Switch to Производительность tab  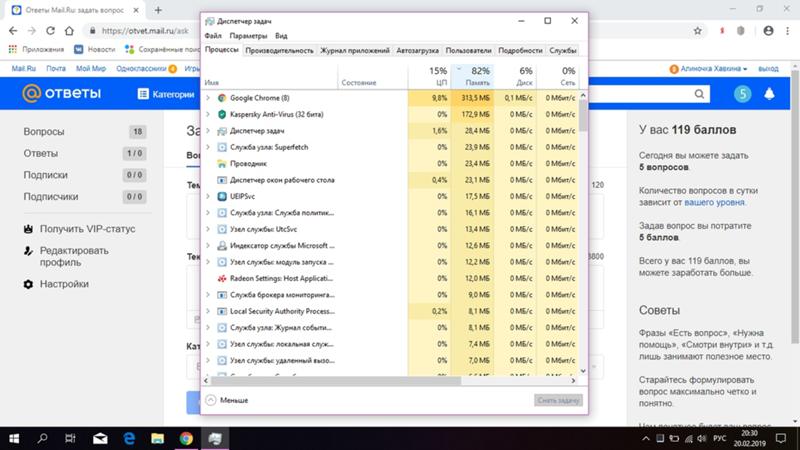279,51
